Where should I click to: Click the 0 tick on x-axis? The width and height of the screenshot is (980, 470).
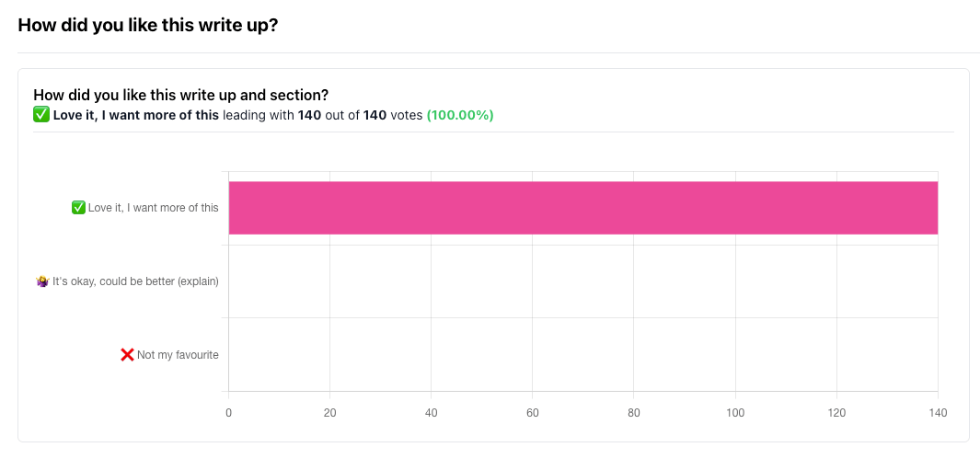pos(228,413)
